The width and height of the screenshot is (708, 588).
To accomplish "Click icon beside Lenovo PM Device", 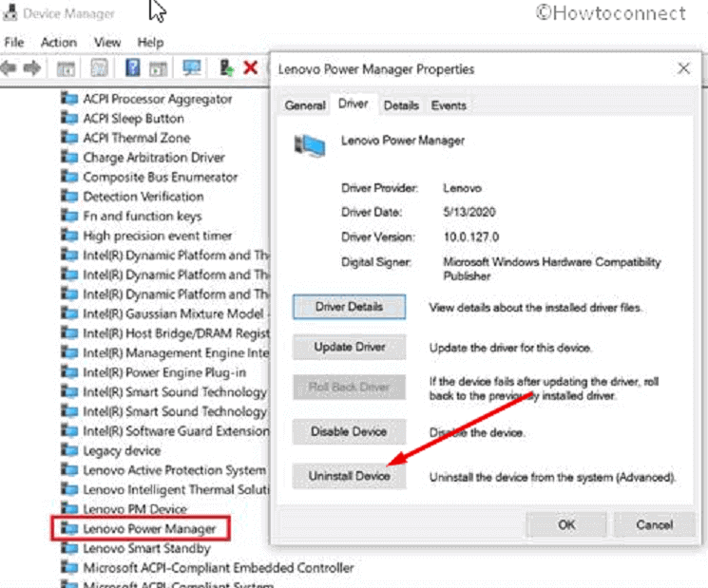I will point(69,508).
